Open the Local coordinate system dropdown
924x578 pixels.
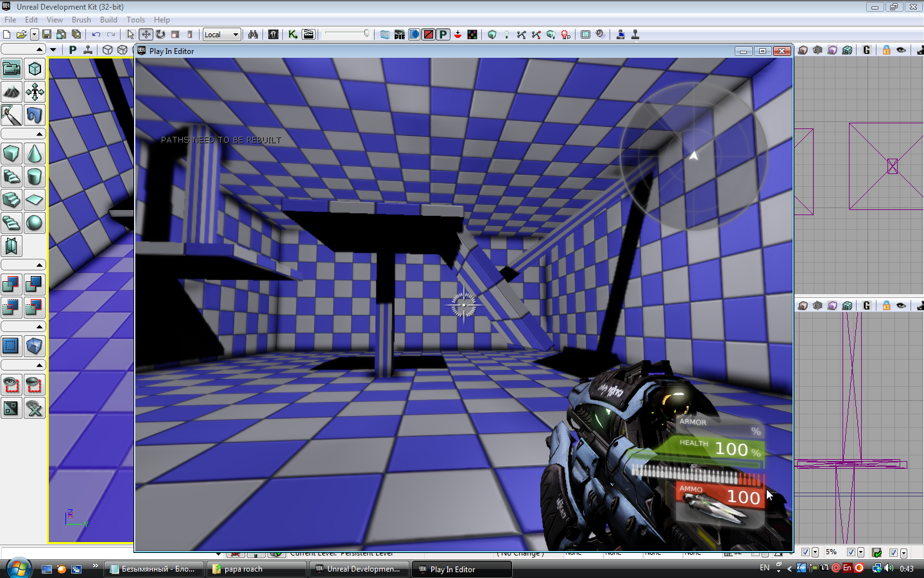[222, 35]
